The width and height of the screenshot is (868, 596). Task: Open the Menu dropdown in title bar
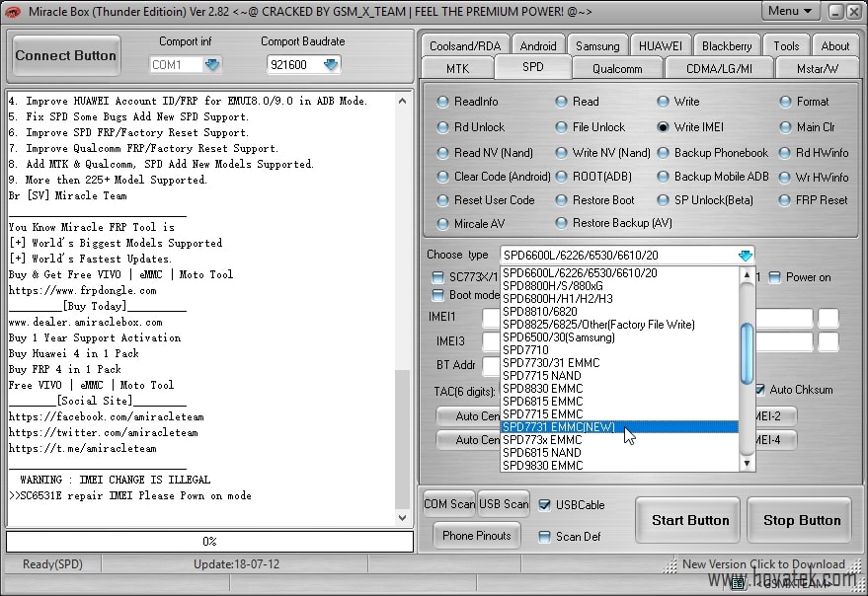[x=789, y=11]
